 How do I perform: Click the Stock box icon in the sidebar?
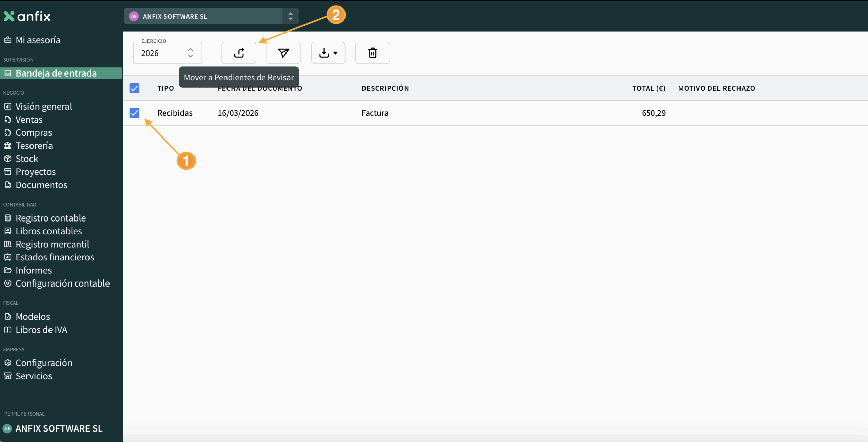[8, 159]
